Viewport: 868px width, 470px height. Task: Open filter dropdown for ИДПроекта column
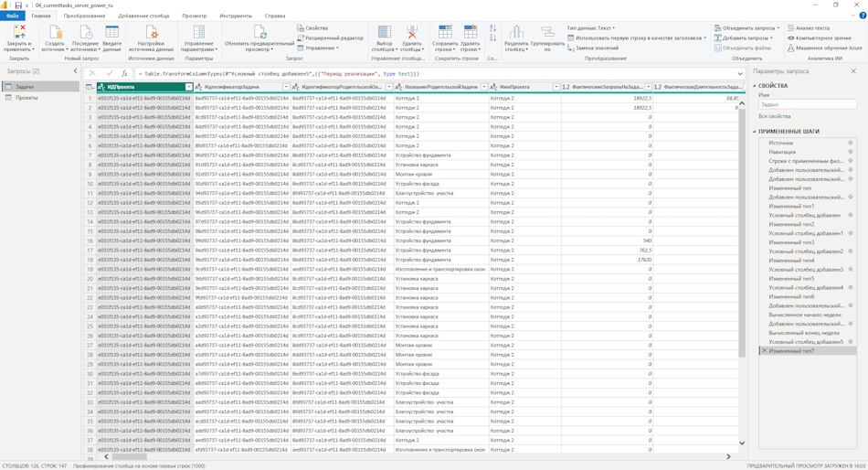point(189,87)
